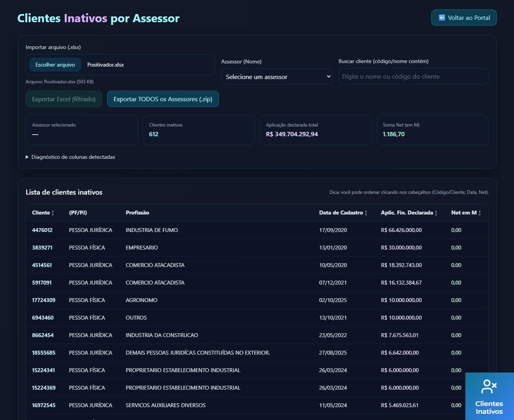Click sort arrows next to Net em M
514x420 pixels.
tap(480, 213)
